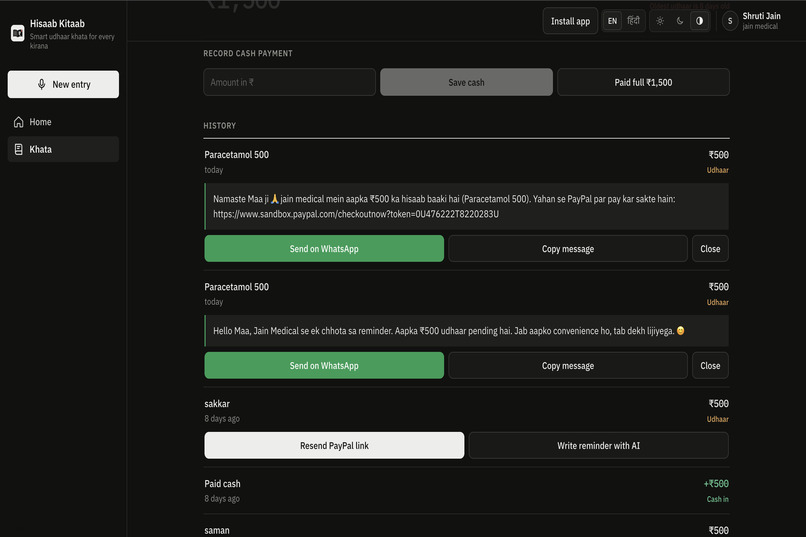Select the high-contrast theme icon
This screenshot has width=806, height=537.
[x=699, y=21]
